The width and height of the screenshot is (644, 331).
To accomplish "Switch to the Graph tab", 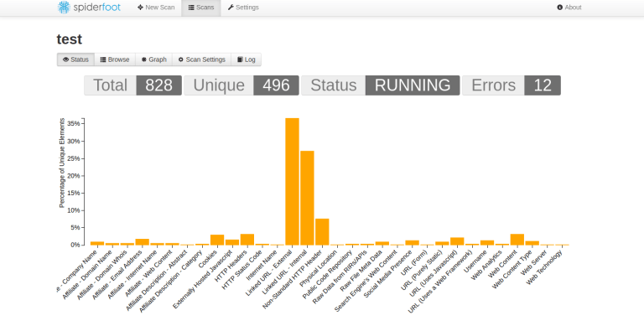I will click(154, 59).
